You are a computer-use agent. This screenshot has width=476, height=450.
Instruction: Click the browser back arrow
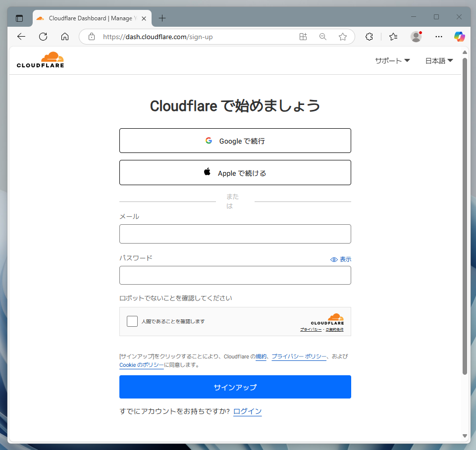21,37
